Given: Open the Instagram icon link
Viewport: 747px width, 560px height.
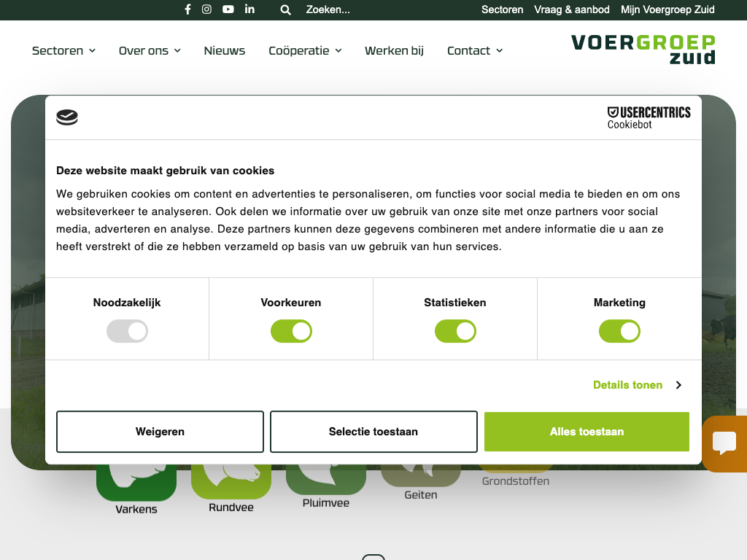Looking at the screenshot, I should (206, 9).
